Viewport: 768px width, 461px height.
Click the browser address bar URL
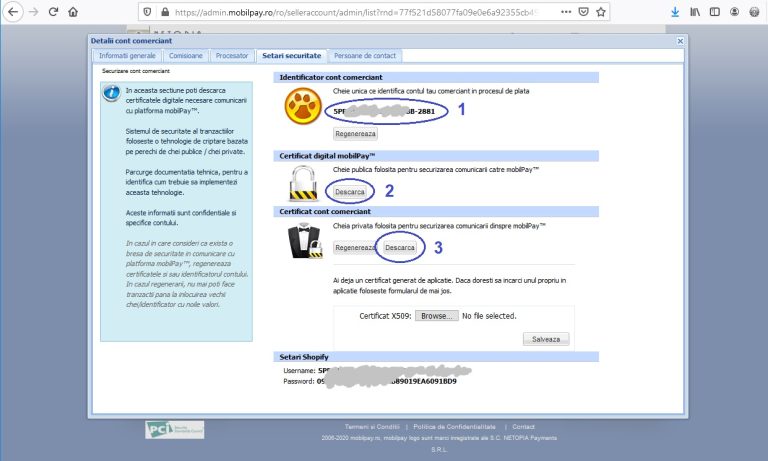point(355,12)
